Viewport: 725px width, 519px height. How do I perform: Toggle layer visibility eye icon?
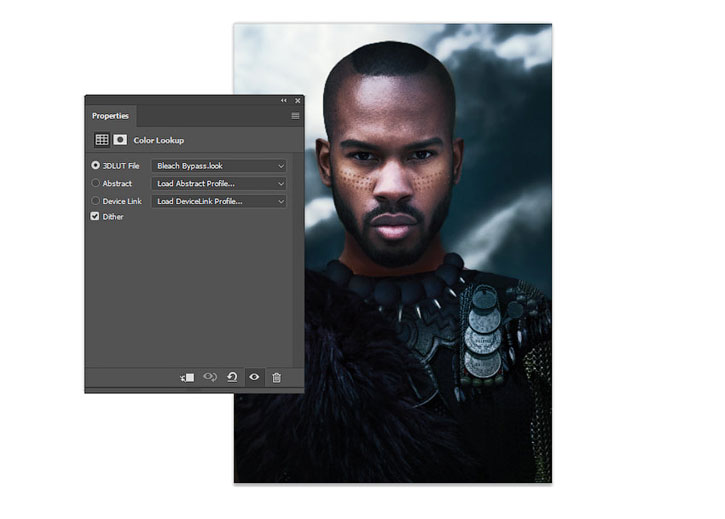(254, 377)
